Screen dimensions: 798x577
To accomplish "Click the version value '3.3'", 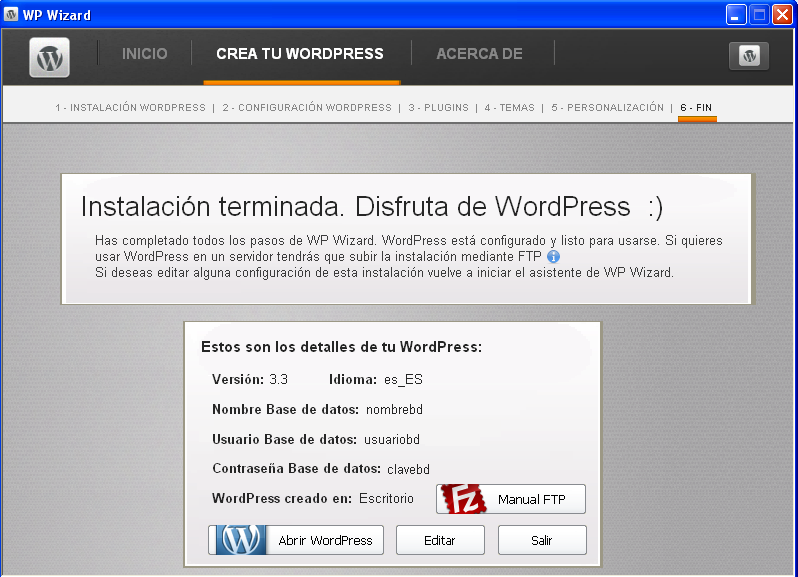I will [278, 380].
